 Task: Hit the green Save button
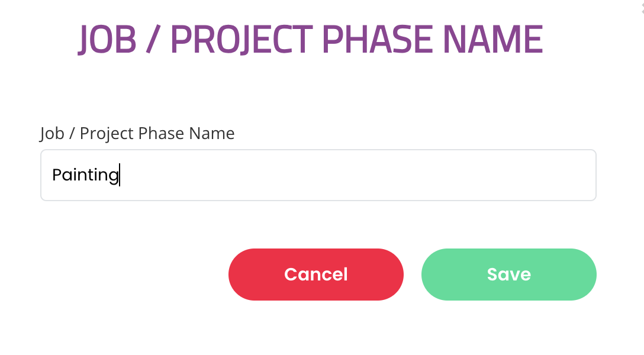tap(508, 274)
